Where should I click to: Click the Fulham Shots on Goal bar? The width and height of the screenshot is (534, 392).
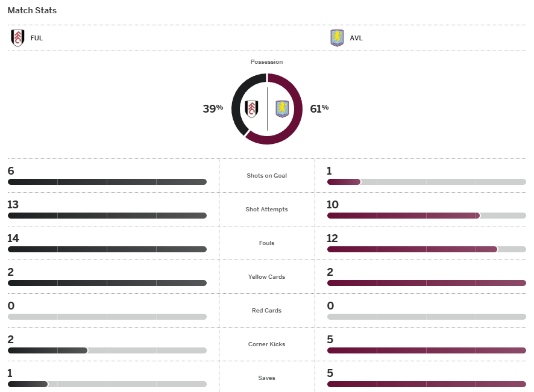[x=107, y=182]
